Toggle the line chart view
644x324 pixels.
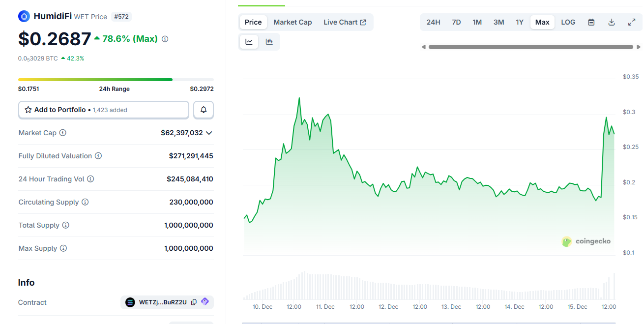[249, 42]
